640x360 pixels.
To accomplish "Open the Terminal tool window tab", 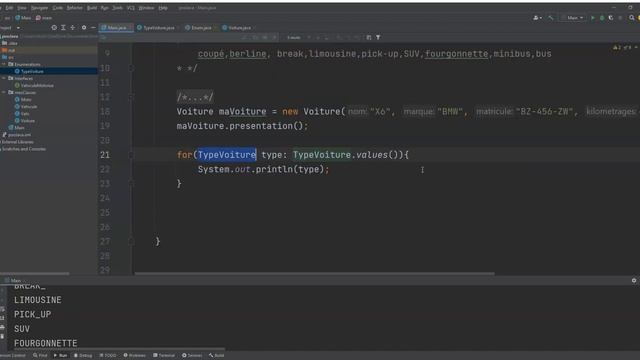I will point(164,356).
